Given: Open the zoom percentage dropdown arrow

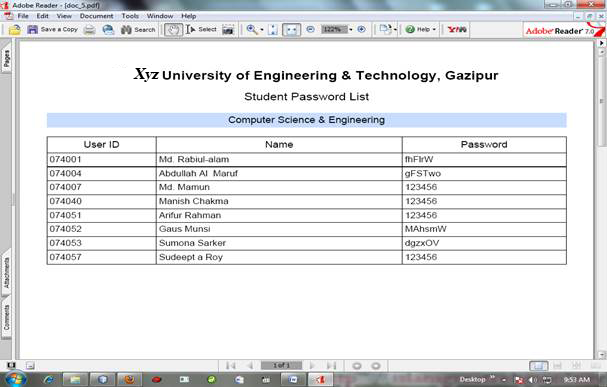Looking at the screenshot, I should click(x=351, y=29).
